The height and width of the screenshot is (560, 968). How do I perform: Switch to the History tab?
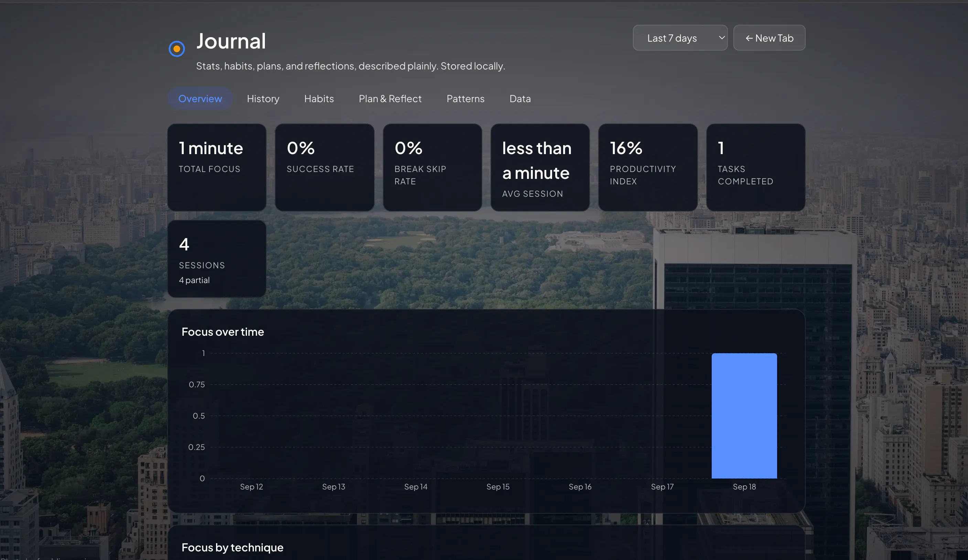(x=263, y=99)
